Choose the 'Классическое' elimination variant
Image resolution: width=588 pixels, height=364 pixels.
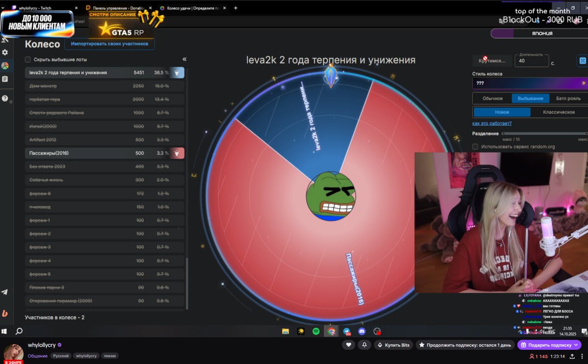tap(559, 112)
